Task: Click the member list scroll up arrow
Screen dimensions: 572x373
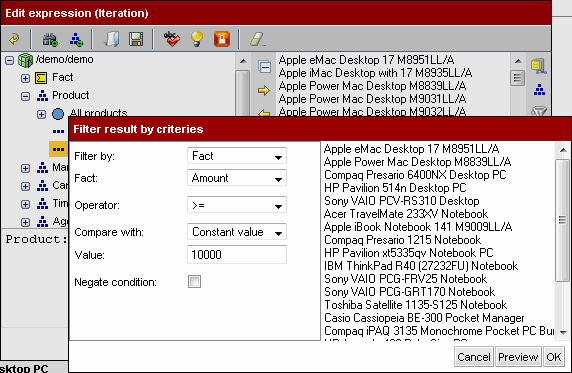Action: click(x=518, y=61)
